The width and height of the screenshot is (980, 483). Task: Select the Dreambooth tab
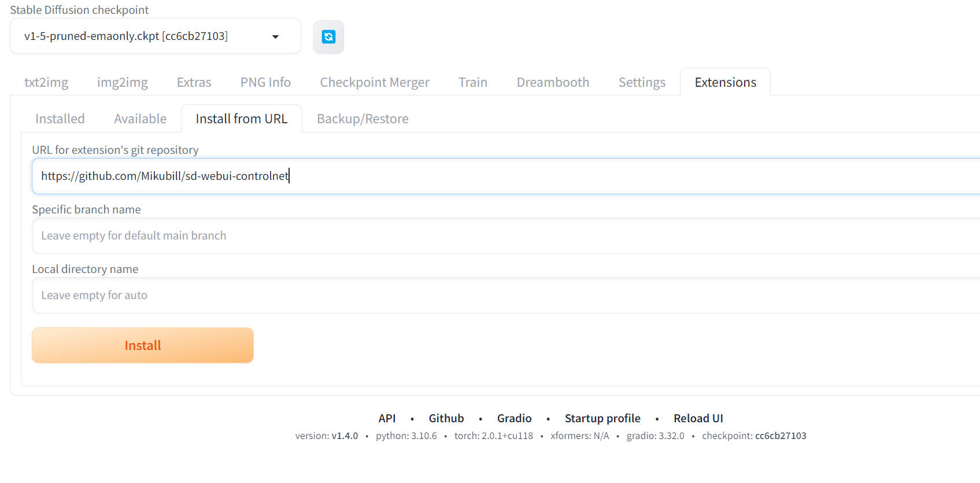tap(553, 82)
